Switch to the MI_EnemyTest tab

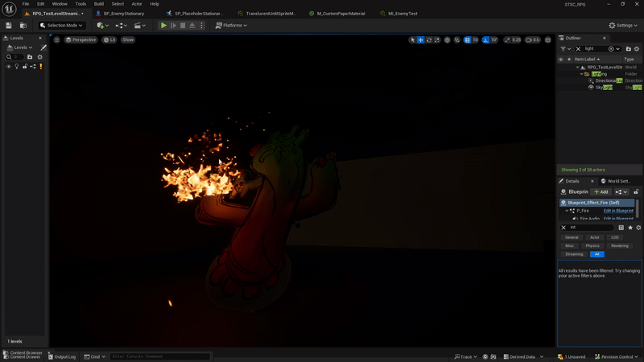point(402,14)
